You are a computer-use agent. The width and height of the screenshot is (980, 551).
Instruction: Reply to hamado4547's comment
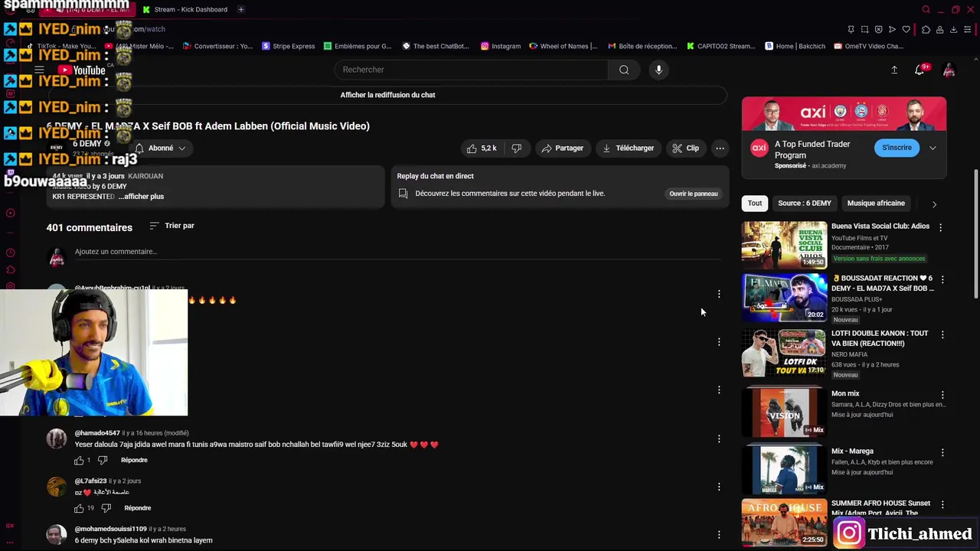pyautogui.click(x=134, y=460)
